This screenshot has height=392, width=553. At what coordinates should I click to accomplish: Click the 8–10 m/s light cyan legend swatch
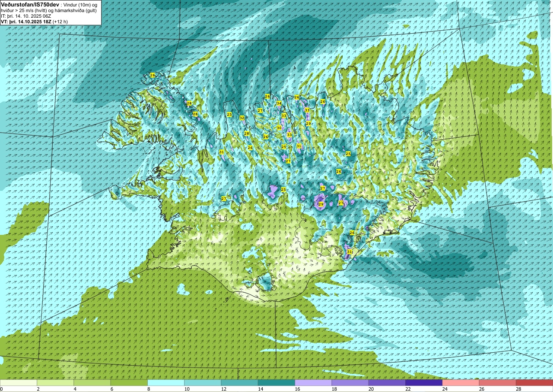[x=166, y=383]
